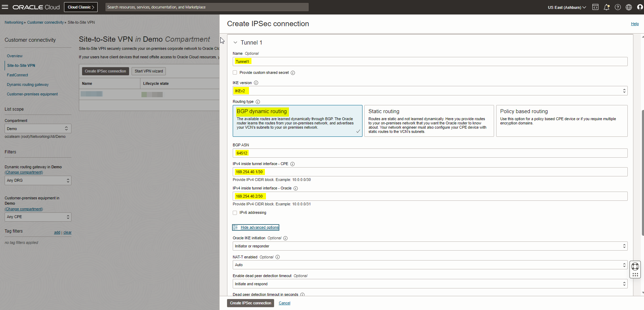Viewport: 644px width, 310px height.
Task: Click the Create IPSec connection submit button
Action: (x=250, y=303)
